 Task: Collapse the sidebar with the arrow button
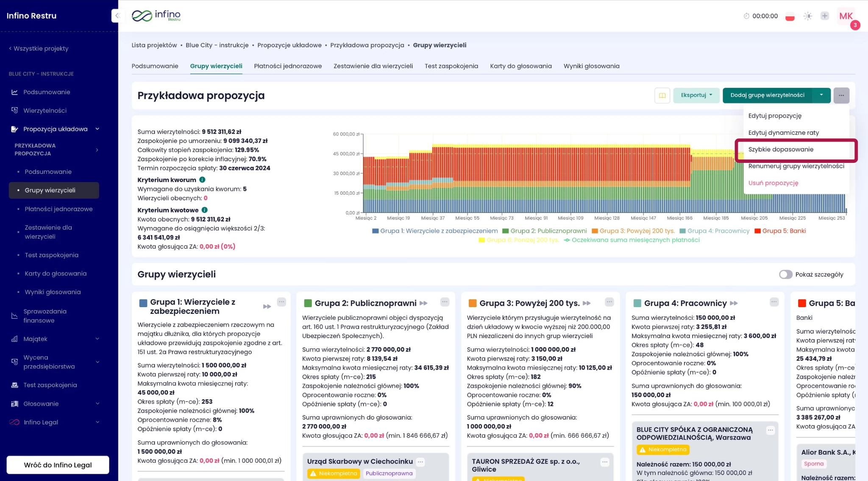(x=117, y=16)
